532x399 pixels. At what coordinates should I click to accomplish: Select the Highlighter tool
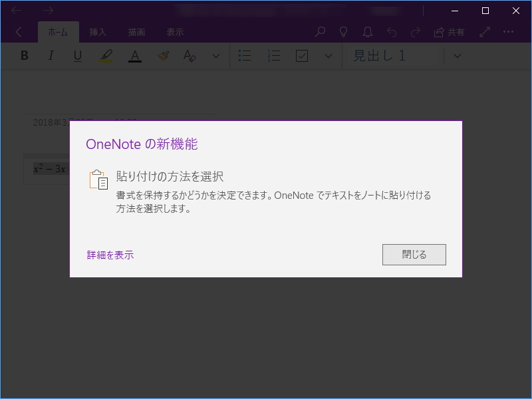(x=106, y=56)
